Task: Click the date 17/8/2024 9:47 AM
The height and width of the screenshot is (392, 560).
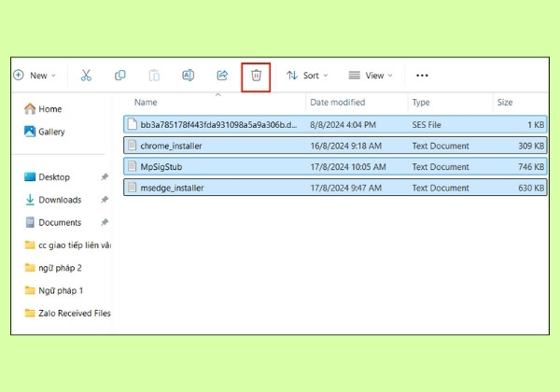Action: click(345, 189)
